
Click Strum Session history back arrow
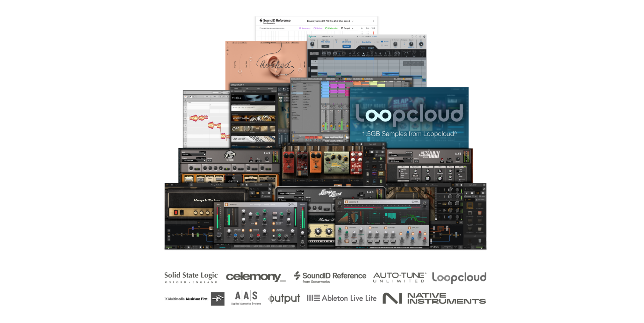pos(208,161)
